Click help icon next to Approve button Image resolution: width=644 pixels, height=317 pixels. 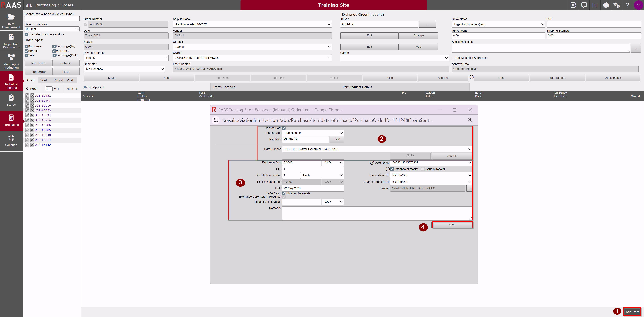point(472,77)
